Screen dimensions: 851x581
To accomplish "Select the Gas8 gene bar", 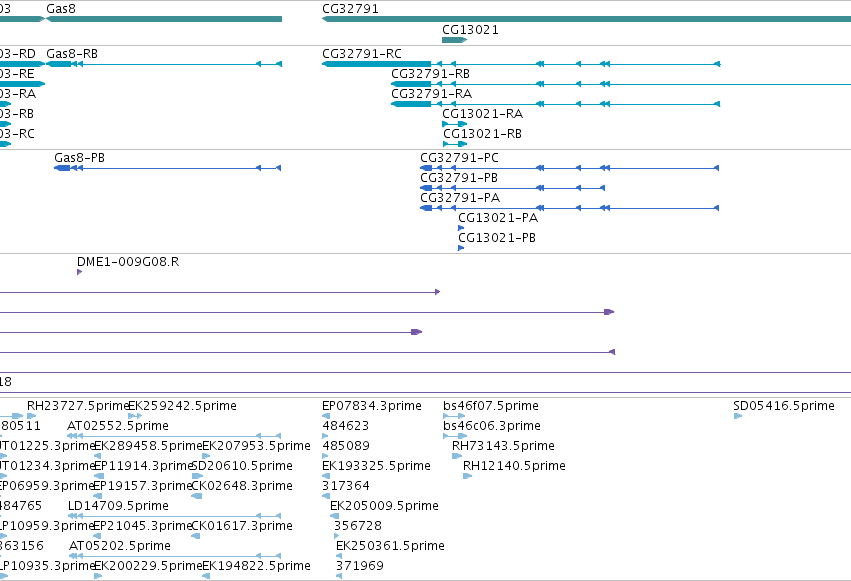I will [164, 19].
